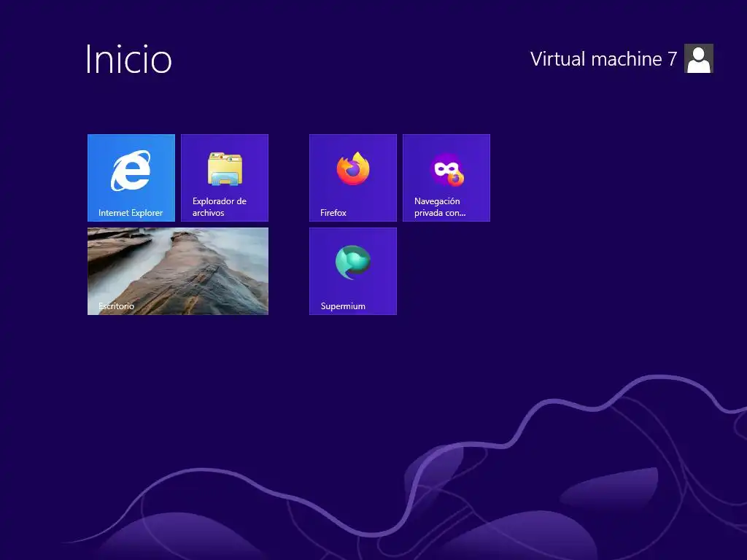This screenshot has width=747, height=560.
Task: Launch Explorador de archivos tile
Action: pos(225,178)
